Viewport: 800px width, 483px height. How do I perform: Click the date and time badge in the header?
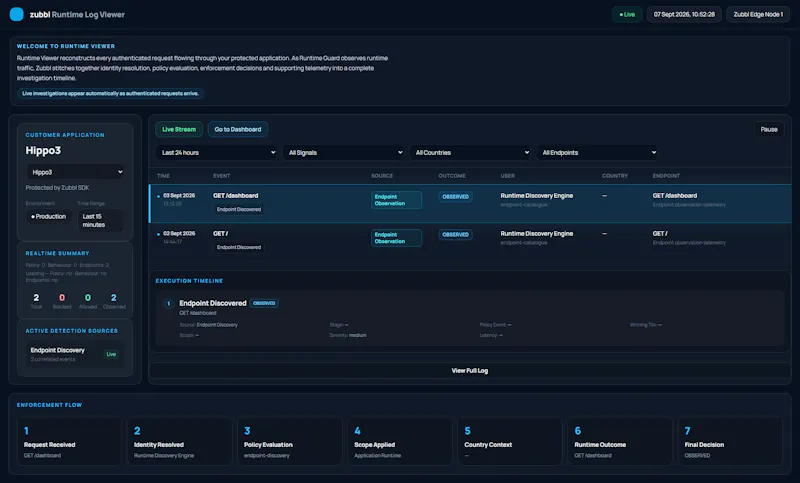(684, 14)
